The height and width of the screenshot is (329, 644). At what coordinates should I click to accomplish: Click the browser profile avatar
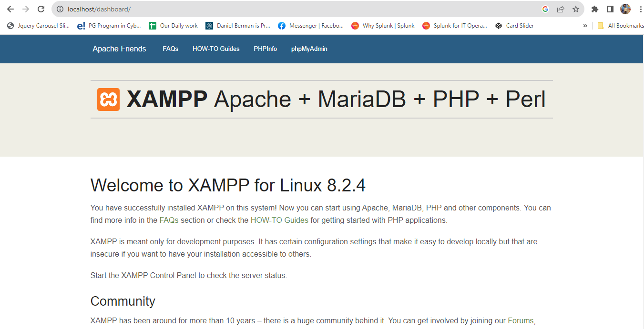point(626,9)
